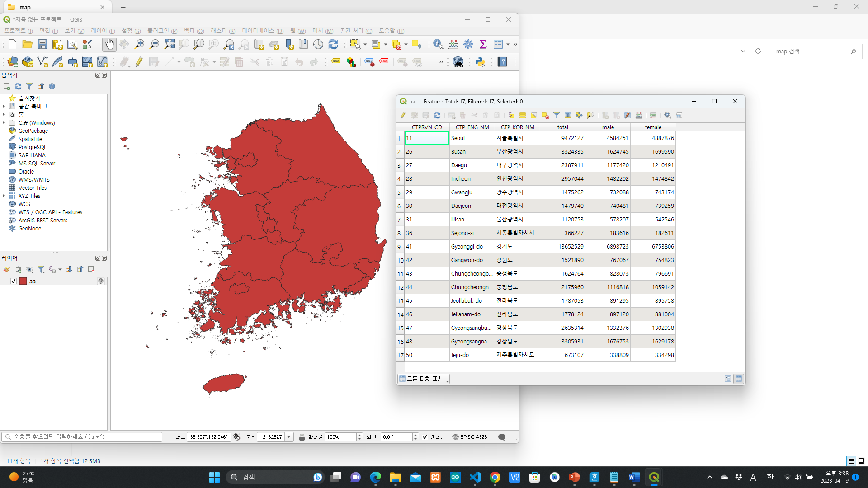
Task: Toggle editing pencil in attribute table
Action: point(403,115)
